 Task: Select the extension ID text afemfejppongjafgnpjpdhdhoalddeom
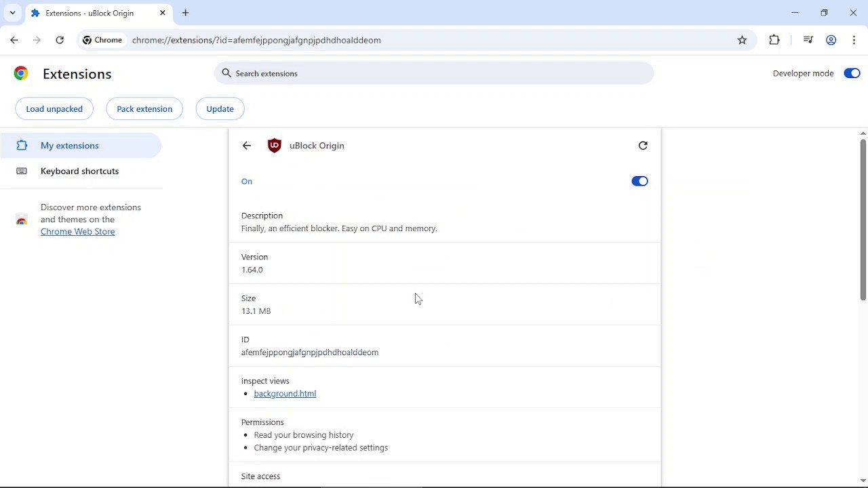[x=310, y=352]
